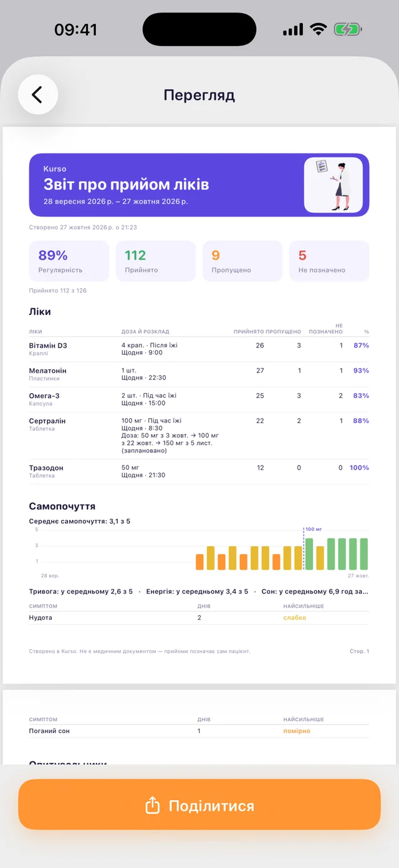
Task: Select the 112 Прийнято stat card
Action: tap(156, 261)
